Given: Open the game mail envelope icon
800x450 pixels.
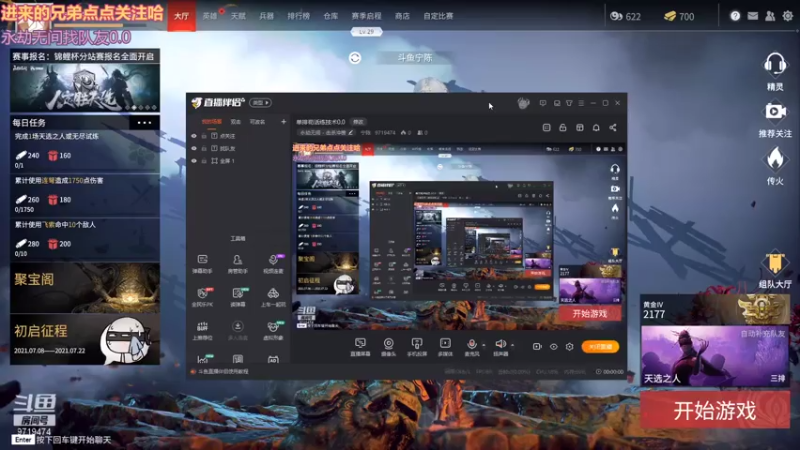Looking at the screenshot, I should [753, 16].
